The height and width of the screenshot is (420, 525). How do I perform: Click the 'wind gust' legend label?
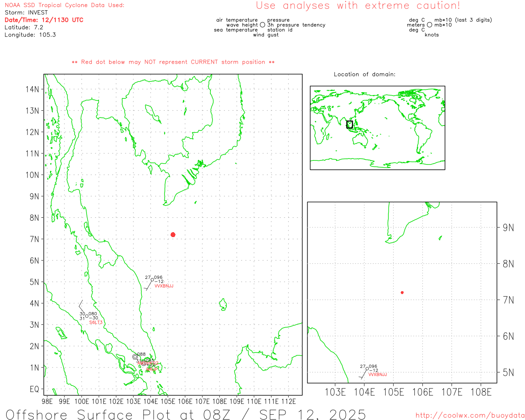266,35
